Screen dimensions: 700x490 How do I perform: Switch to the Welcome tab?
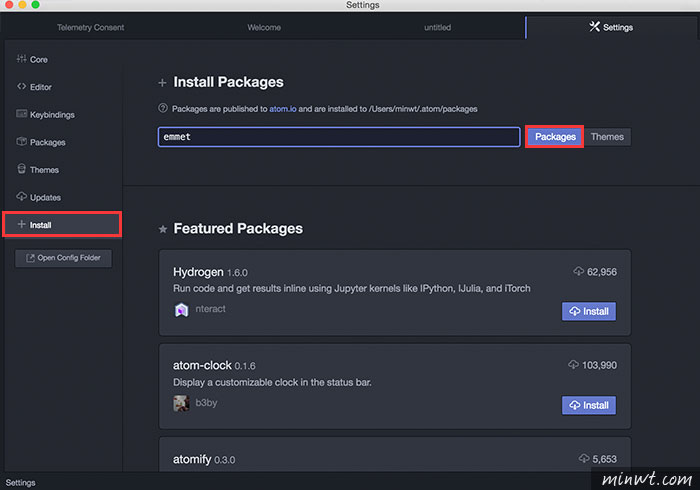pos(264,28)
